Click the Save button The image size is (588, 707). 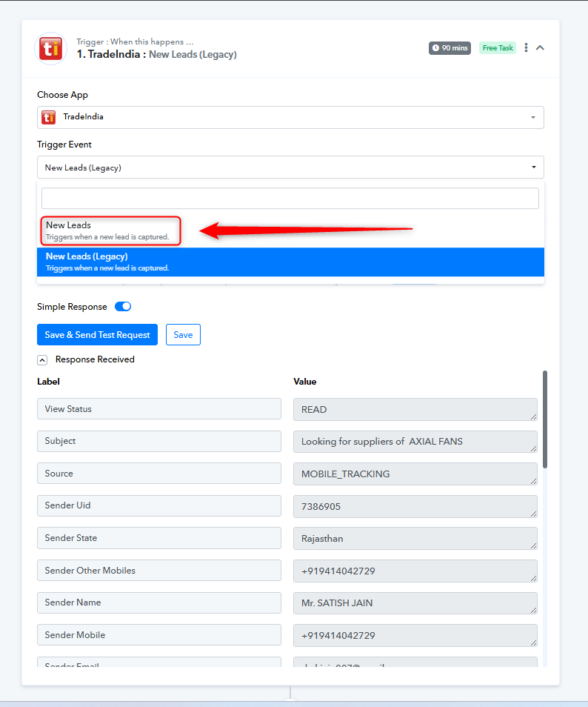(x=183, y=334)
